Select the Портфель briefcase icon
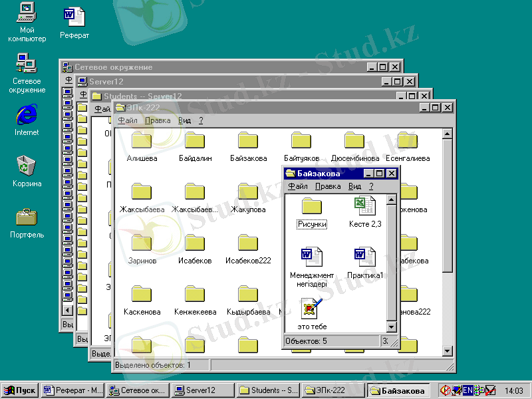532x399 pixels. click(x=27, y=217)
